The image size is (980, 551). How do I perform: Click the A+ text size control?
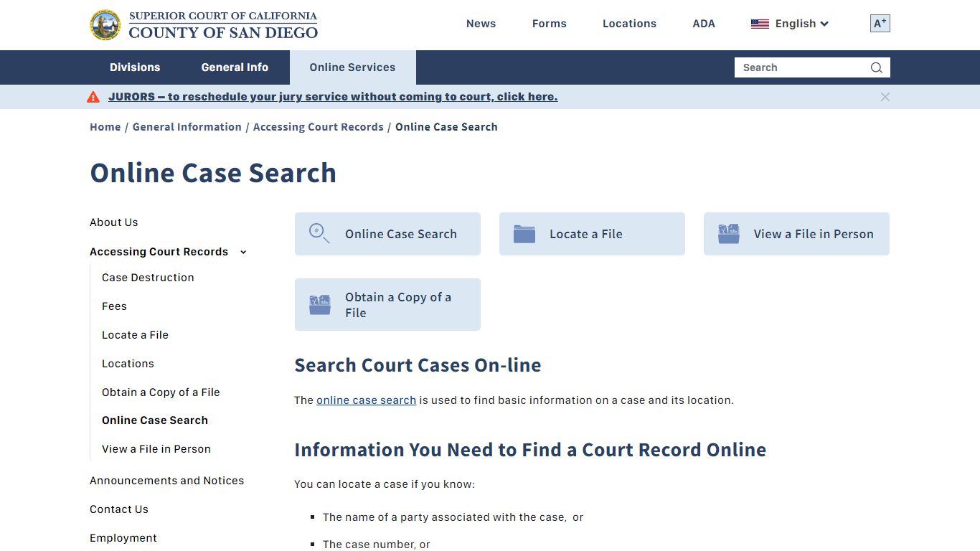click(x=880, y=23)
